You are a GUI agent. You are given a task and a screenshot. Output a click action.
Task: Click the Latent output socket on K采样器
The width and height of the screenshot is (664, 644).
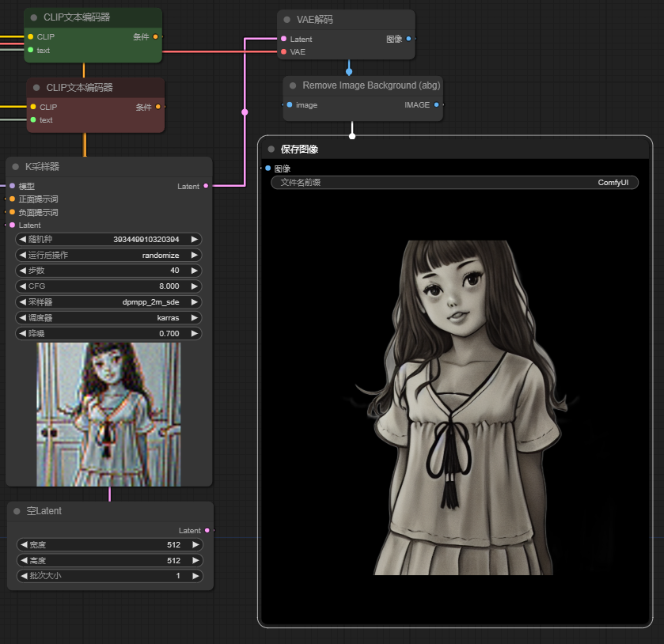click(206, 186)
